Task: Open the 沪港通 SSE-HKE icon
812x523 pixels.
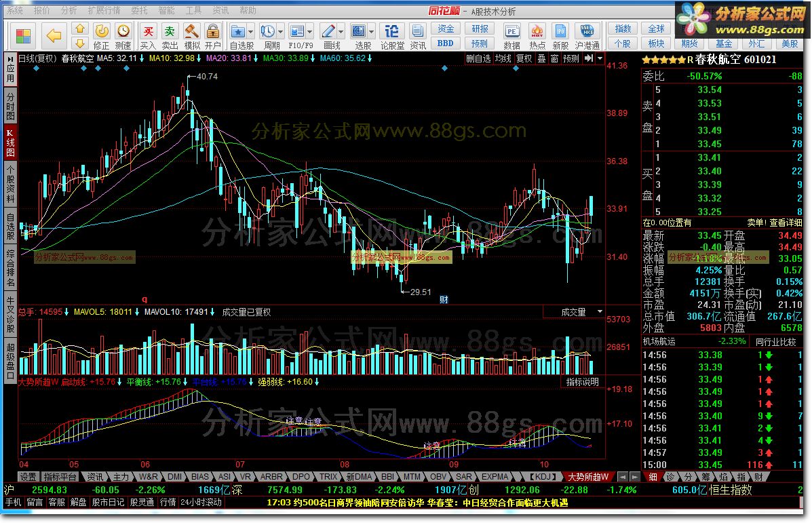Action: pyautogui.click(x=587, y=36)
